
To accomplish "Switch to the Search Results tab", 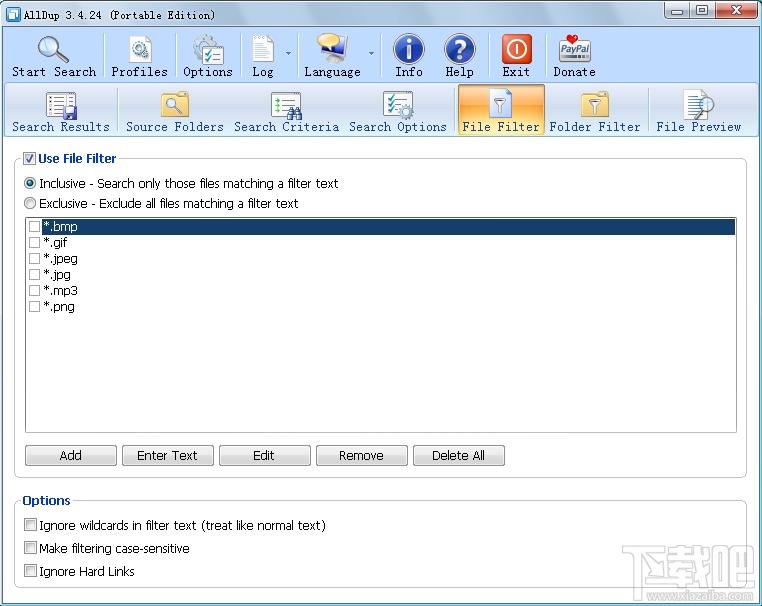I will [61, 111].
